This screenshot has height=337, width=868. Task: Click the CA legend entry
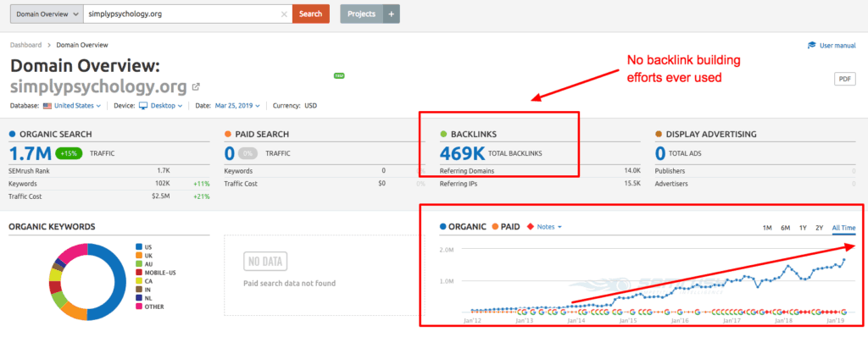click(x=143, y=281)
